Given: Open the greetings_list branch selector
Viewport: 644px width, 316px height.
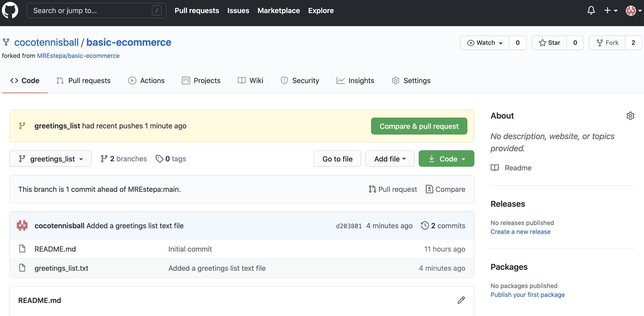Looking at the screenshot, I should click(x=50, y=158).
